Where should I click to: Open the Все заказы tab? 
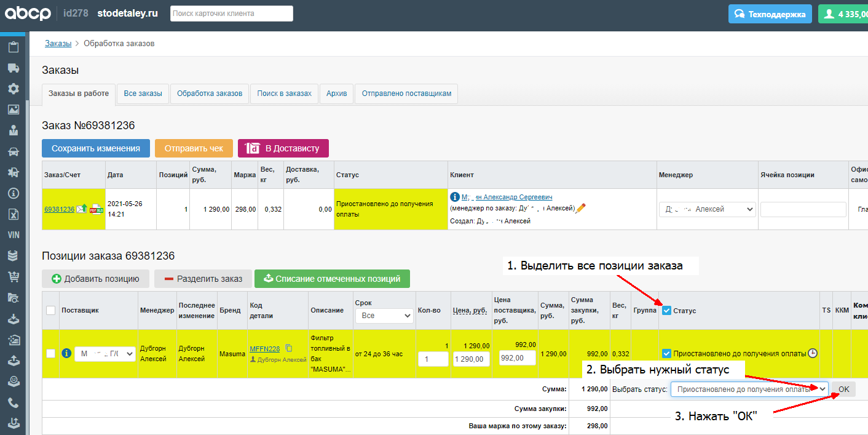pyautogui.click(x=143, y=94)
